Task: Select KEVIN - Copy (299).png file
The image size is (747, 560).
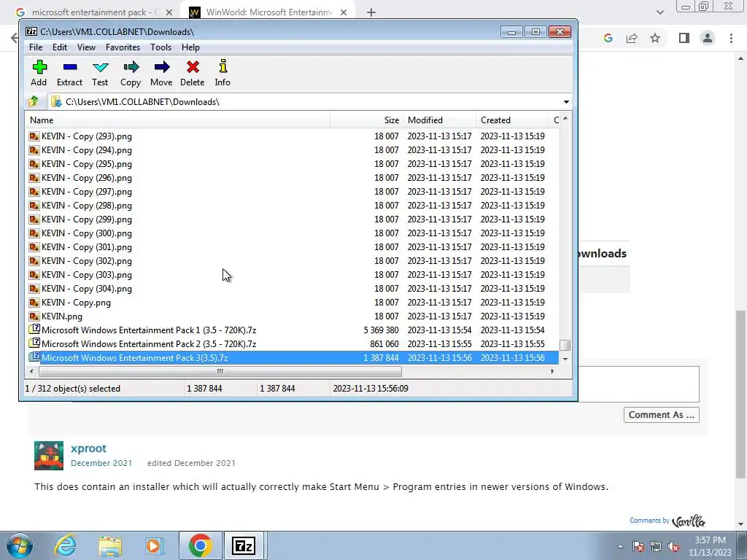Action: [87, 219]
